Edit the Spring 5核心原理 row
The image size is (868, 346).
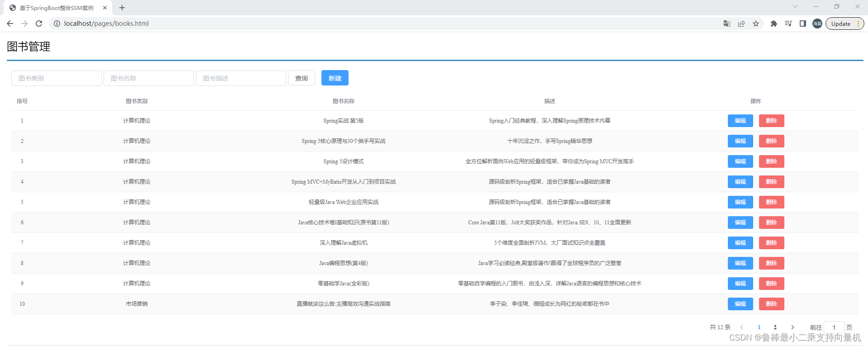pyautogui.click(x=741, y=141)
